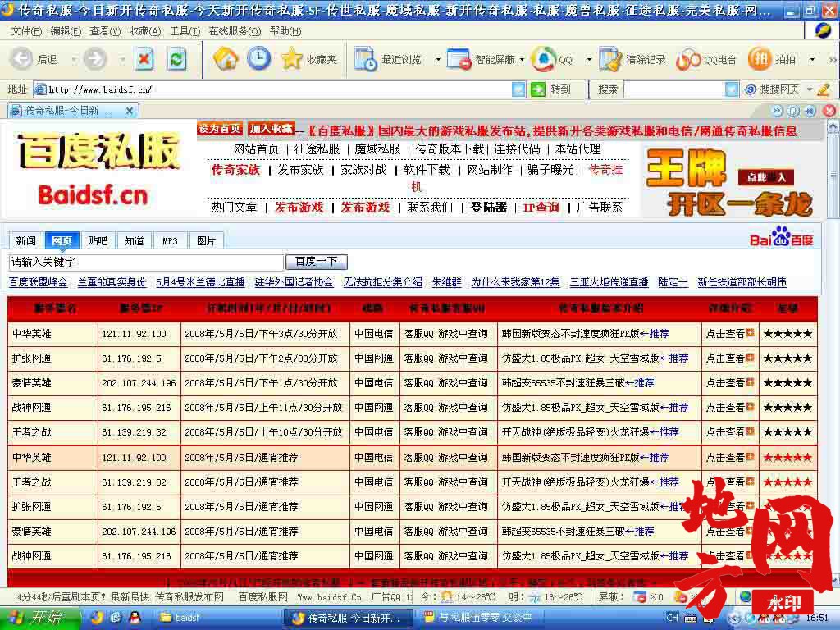Open the 工具(T) menu
The width and height of the screenshot is (840, 630).
(185, 31)
